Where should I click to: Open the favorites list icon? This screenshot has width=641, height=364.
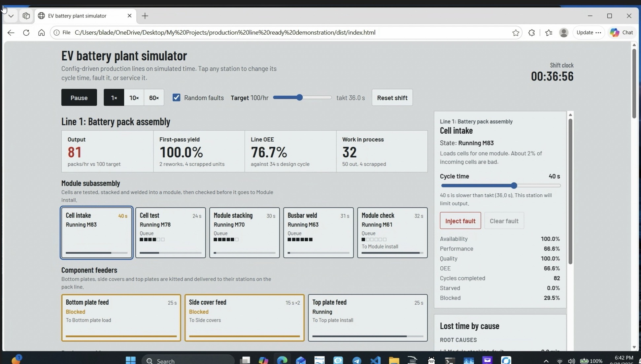point(549,33)
